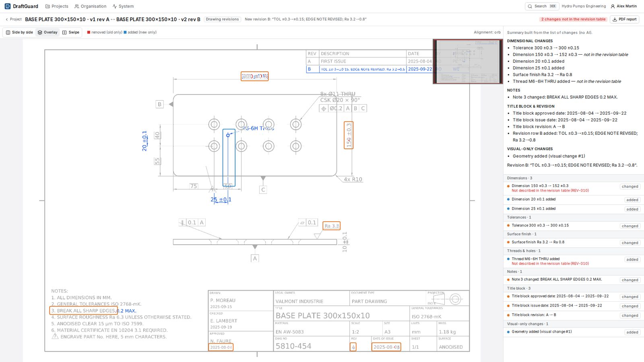Activate the Swipe comparison mode

tap(71, 32)
